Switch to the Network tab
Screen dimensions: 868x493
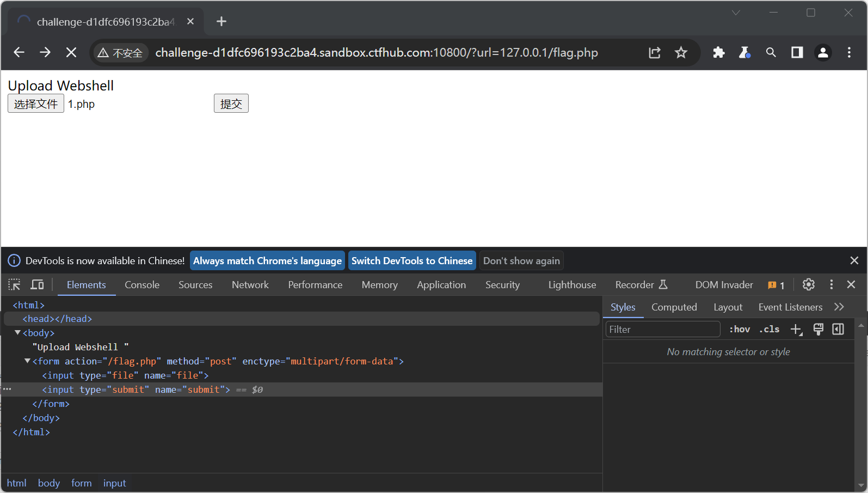[x=250, y=285]
